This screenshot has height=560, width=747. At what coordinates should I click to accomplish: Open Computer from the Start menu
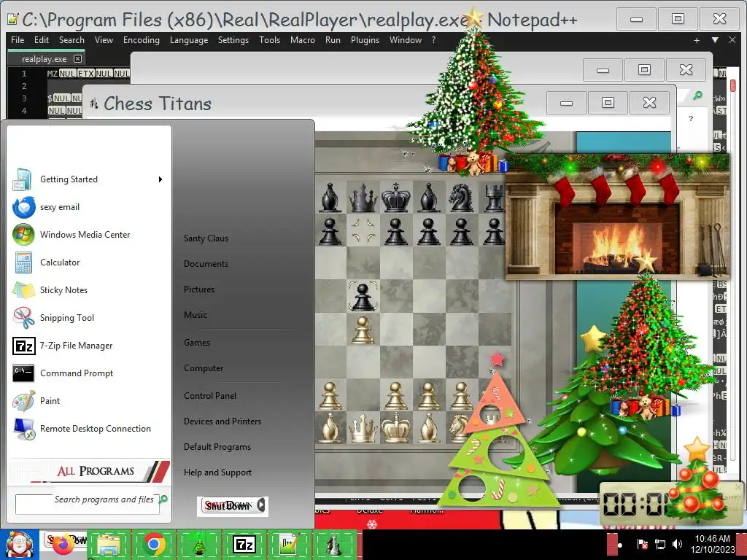(204, 368)
